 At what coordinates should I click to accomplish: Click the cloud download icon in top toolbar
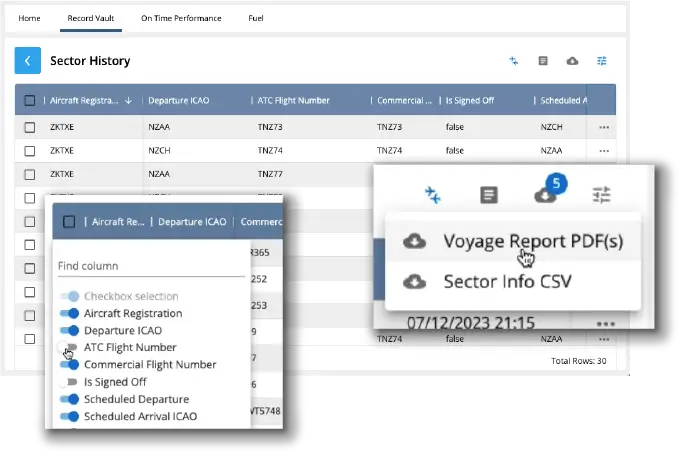[x=572, y=61]
